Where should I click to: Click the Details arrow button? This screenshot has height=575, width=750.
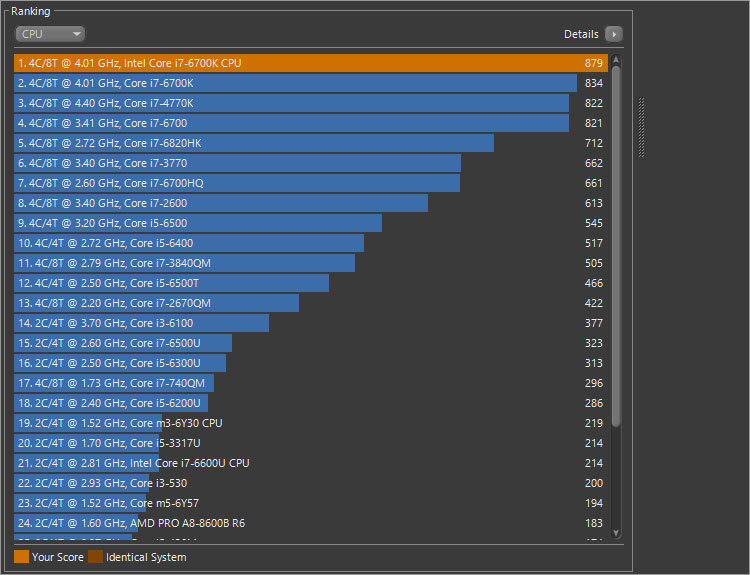614,34
